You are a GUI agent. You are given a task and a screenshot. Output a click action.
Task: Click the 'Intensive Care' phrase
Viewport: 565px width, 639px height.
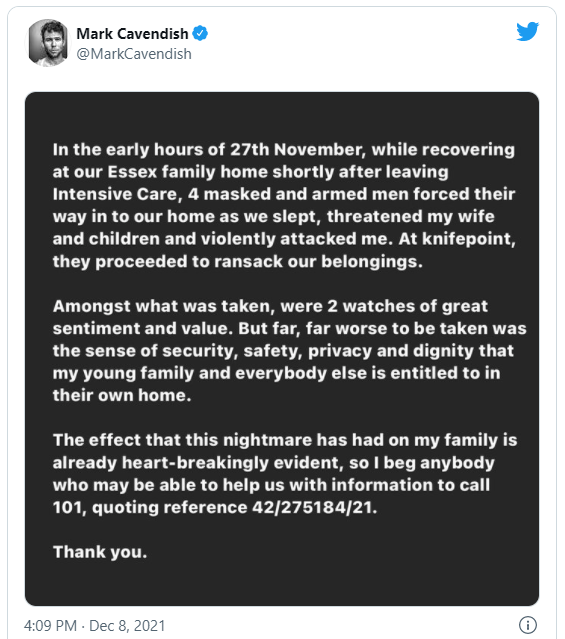point(117,194)
